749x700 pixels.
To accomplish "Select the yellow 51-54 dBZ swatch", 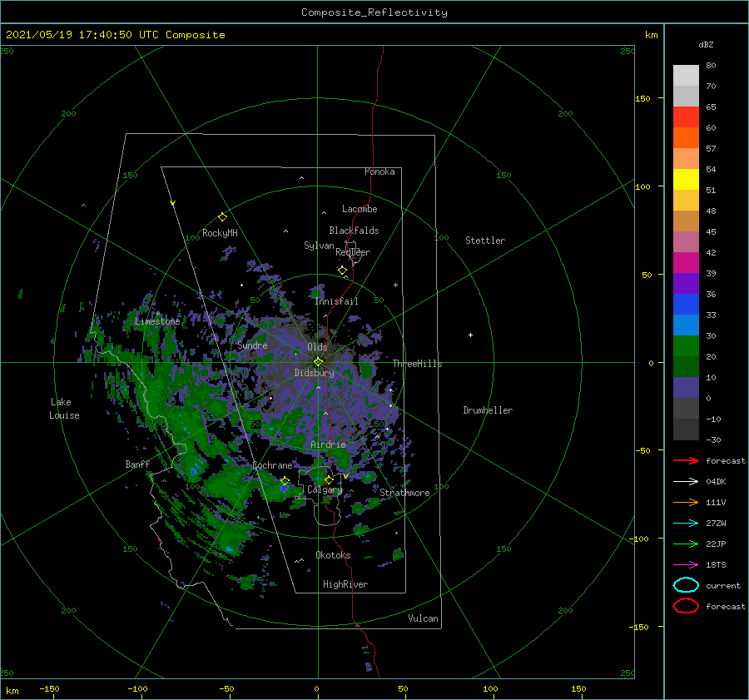I will click(x=686, y=180).
